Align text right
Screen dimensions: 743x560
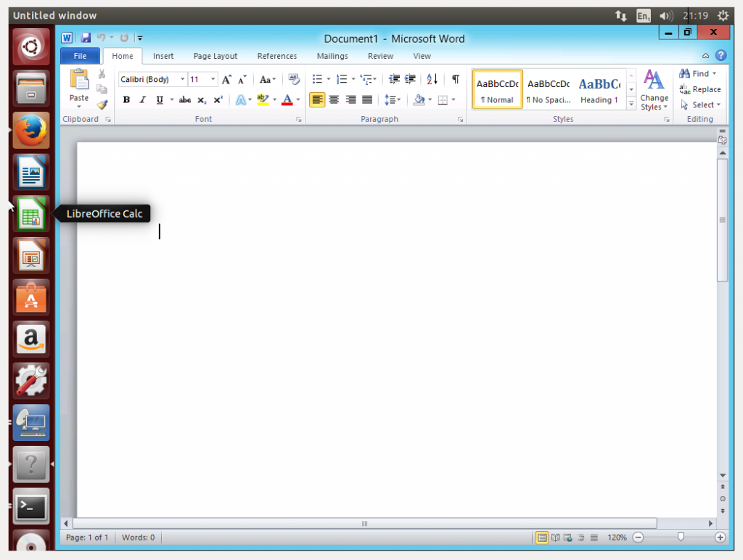pyautogui.click(x=350, y=100)
